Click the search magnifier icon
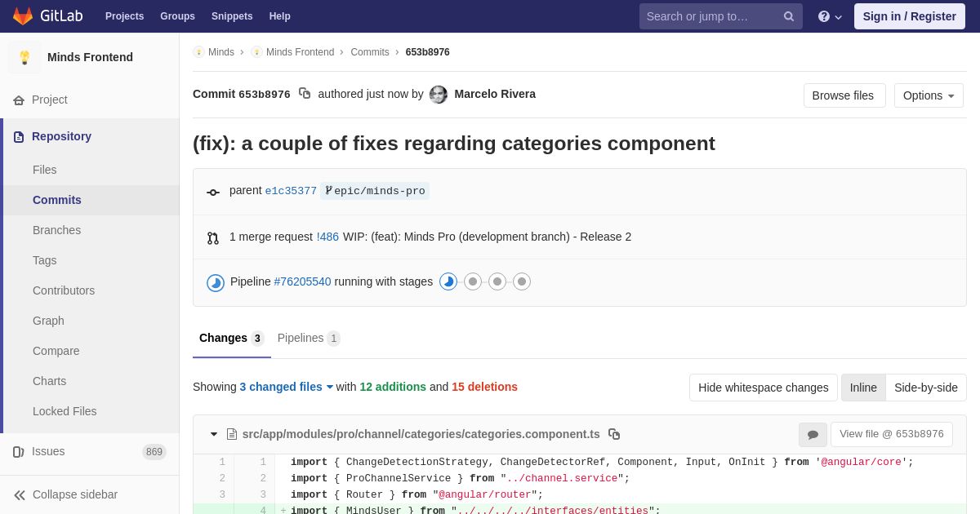The width and height of the screenshot is (980, 514). (789, 16)
